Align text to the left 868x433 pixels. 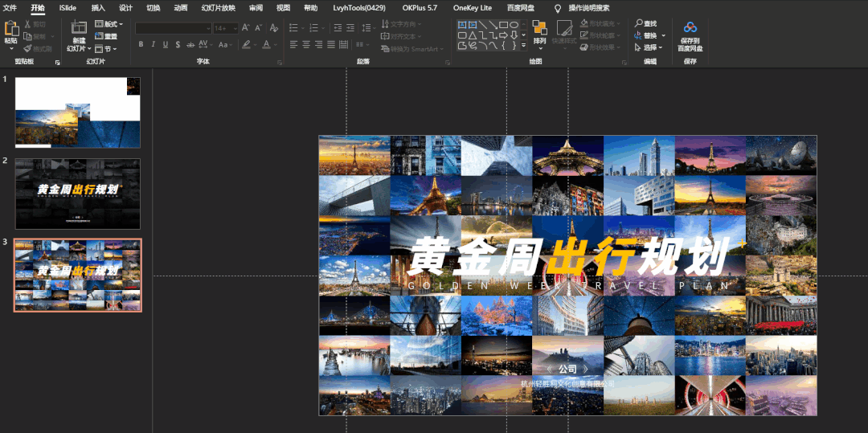pyautogui.click(x=293, y=45)
